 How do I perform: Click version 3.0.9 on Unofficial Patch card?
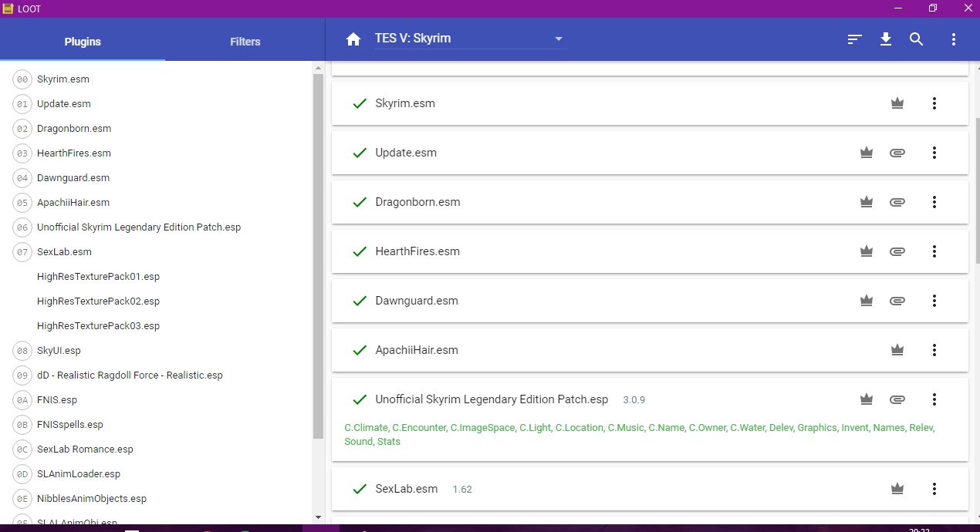click(634, 400)
